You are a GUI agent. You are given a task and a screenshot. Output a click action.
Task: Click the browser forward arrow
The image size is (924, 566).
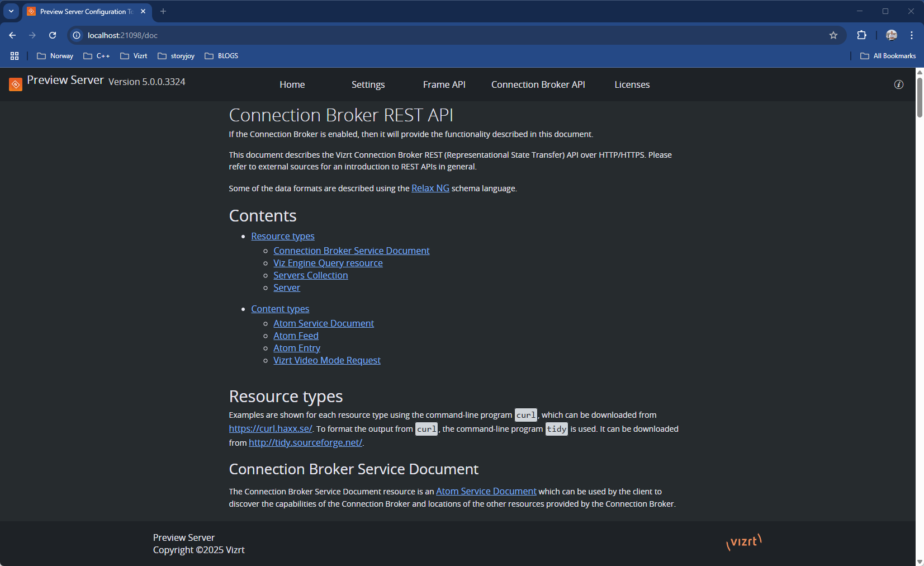32,35
